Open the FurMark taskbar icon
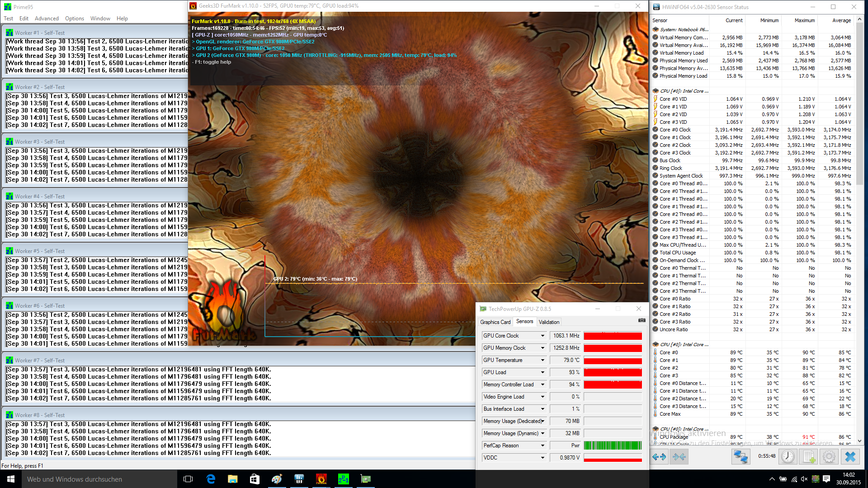 click(321, 479)
